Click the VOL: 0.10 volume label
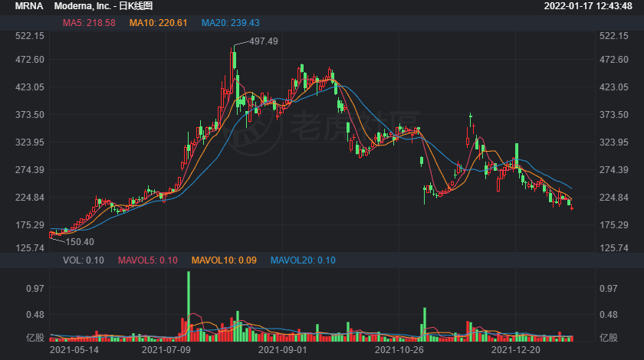This screenshot has width=644, height=360. coord(84,260)
